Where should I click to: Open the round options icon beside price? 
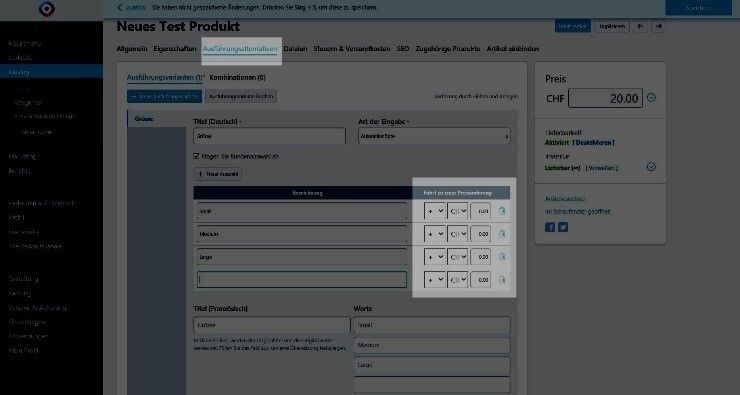click(651, 98)
